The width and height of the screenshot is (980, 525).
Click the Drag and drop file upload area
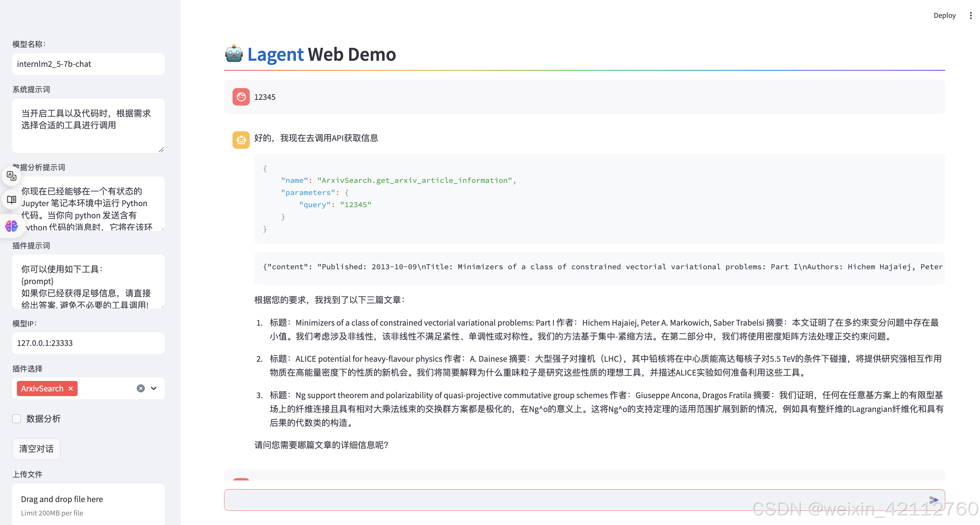[88, 505]
